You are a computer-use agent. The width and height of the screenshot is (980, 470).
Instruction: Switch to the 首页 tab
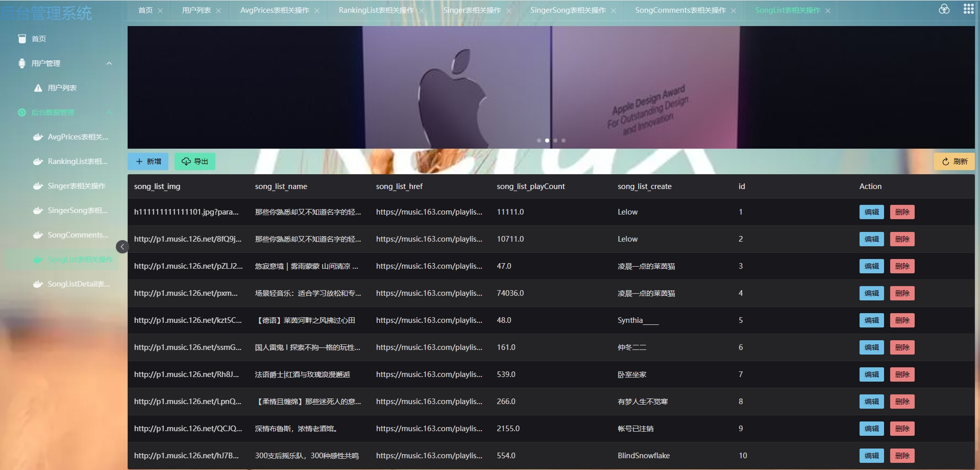(x=145, y=10)
